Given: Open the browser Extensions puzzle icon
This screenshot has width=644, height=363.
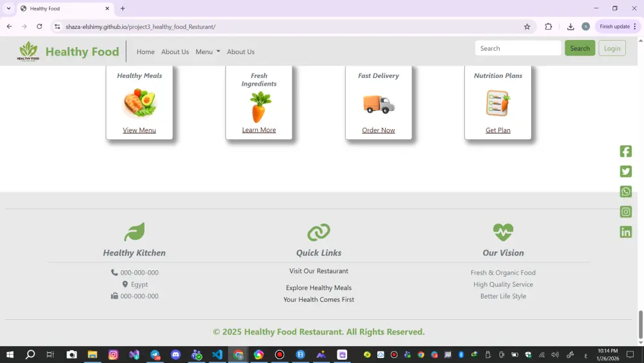Looking at the screenshot, I should [548, 26].
